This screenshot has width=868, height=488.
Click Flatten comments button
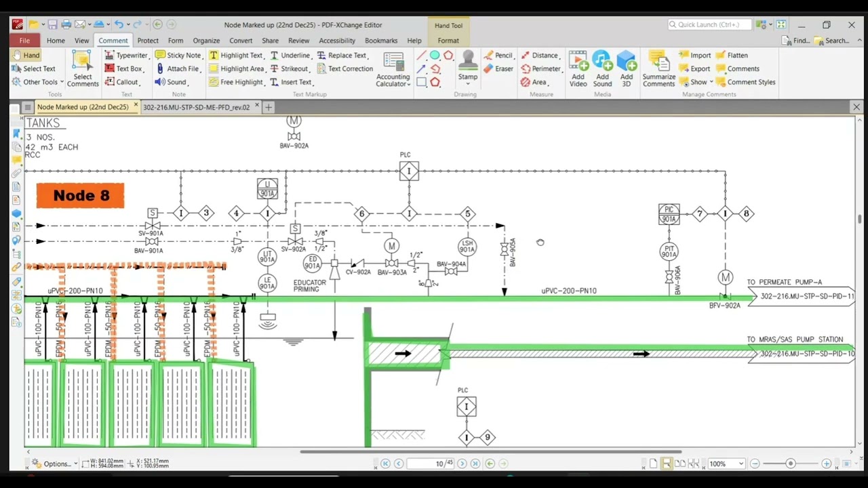click(x=732, y=56)
